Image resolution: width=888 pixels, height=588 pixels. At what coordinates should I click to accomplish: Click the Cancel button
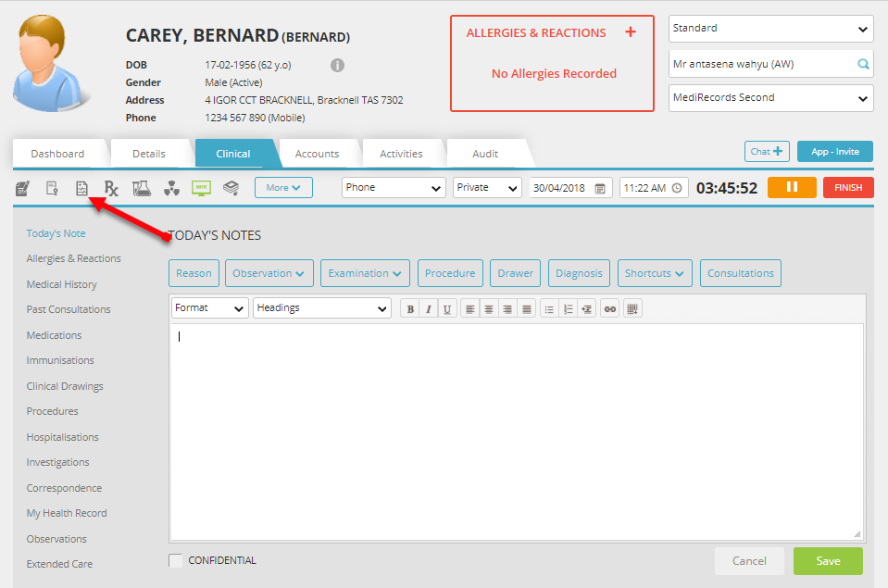point(749,561)
